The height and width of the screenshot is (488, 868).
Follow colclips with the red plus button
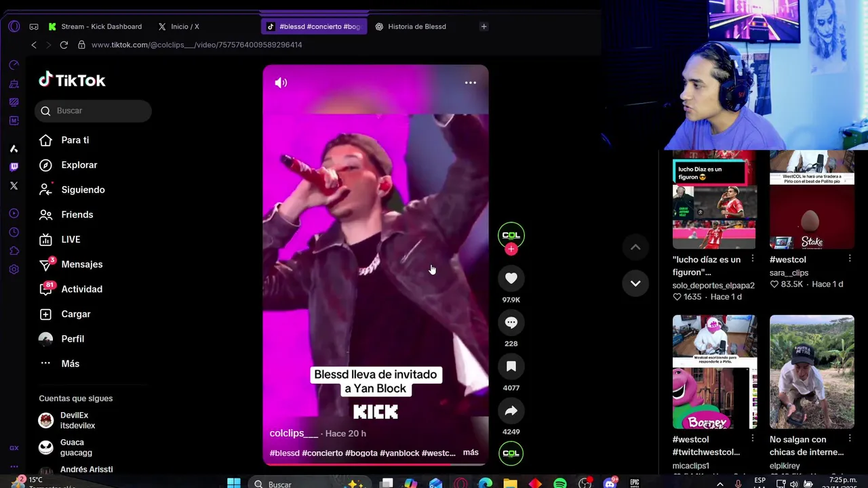(x=511, y=249)
